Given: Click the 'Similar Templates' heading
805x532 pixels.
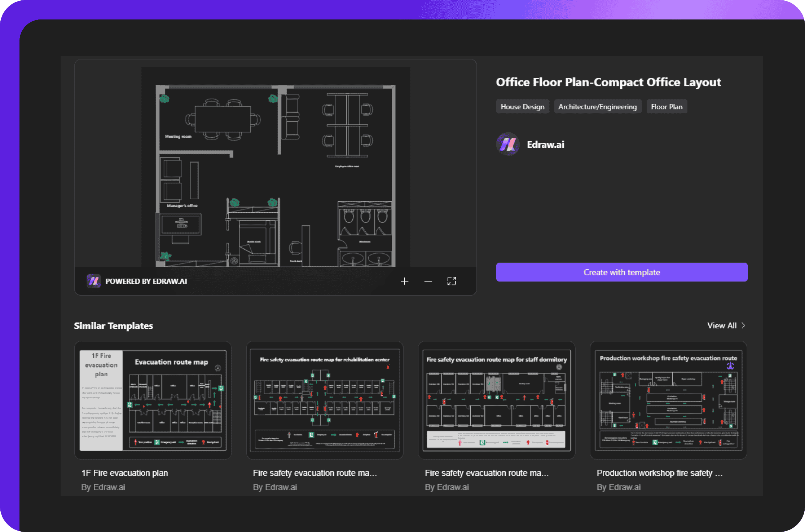Looking at the screenshot, I should (x=114, y=326).
